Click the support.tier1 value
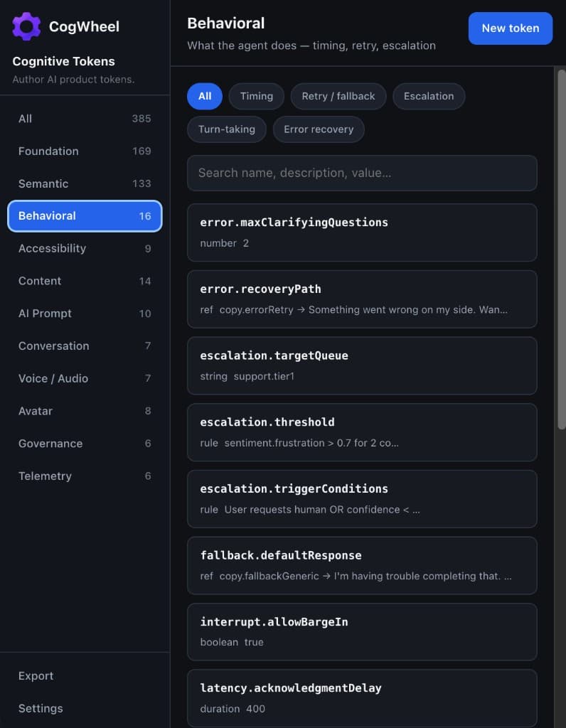 point(264,376)
